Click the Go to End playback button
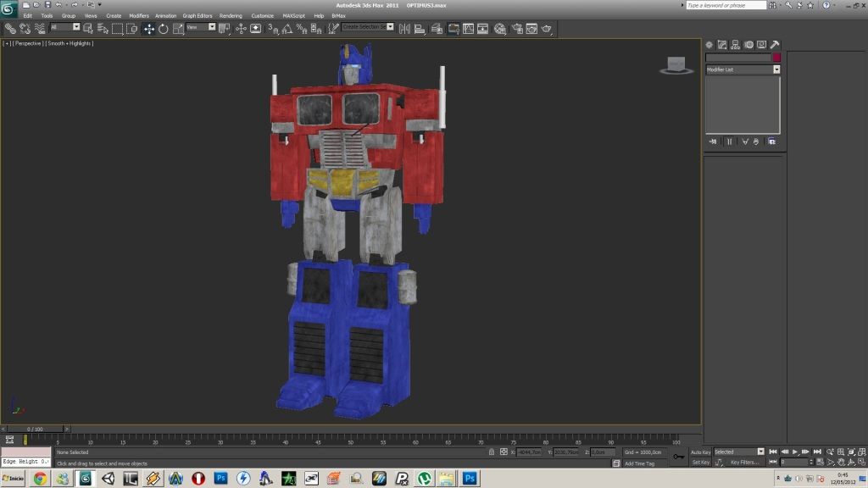 tap(817, 452)
